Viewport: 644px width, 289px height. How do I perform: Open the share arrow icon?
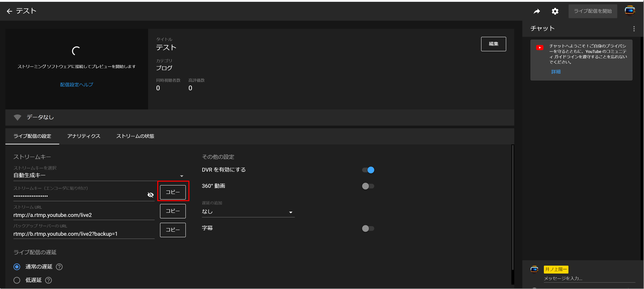pyautogui.click(x=537, y=11)
